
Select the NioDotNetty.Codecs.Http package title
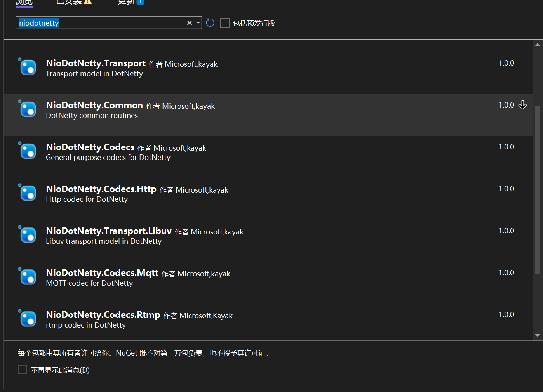click(x=101, y=189)
